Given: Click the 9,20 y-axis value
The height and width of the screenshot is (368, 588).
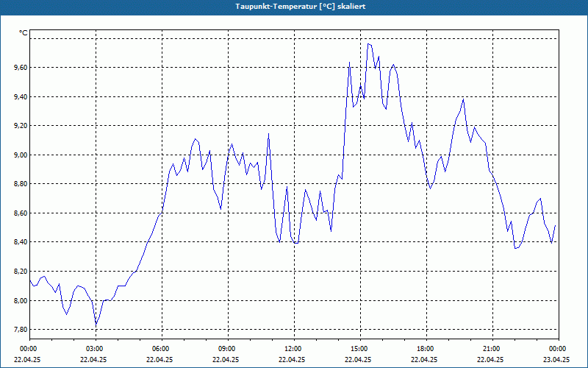Looking at the screenshot, I should point(21,126).
